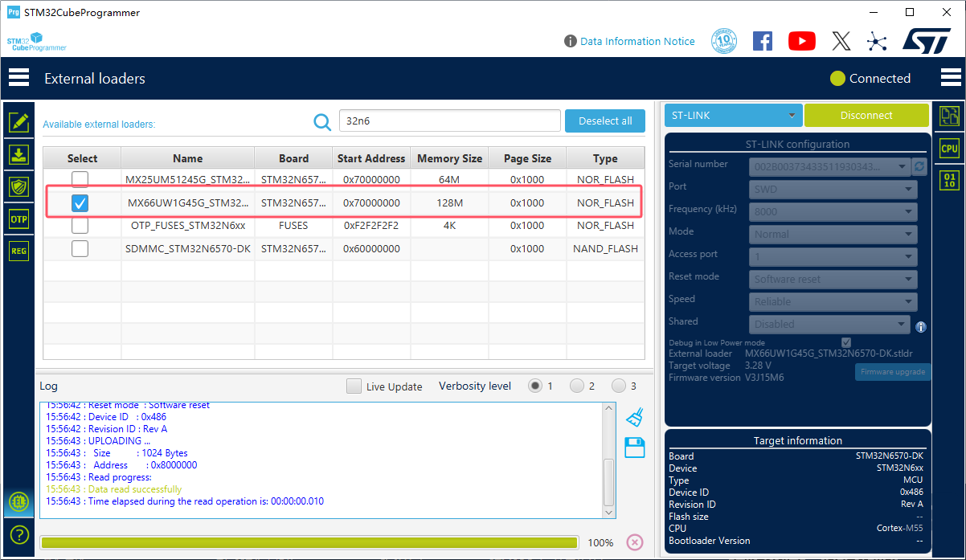Viewport: 966px width, 560px height.
Task: Select verbosity level 2
Action: pyautogui.click(x=577, y=386)
